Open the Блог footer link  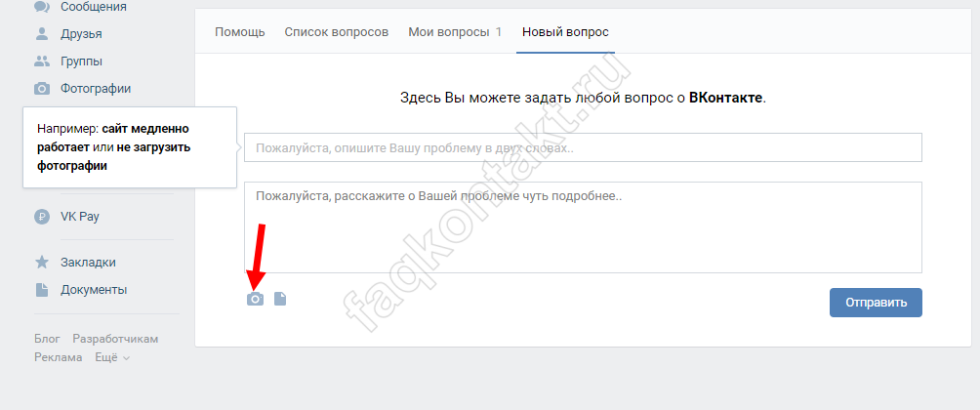tap(47, 339)
